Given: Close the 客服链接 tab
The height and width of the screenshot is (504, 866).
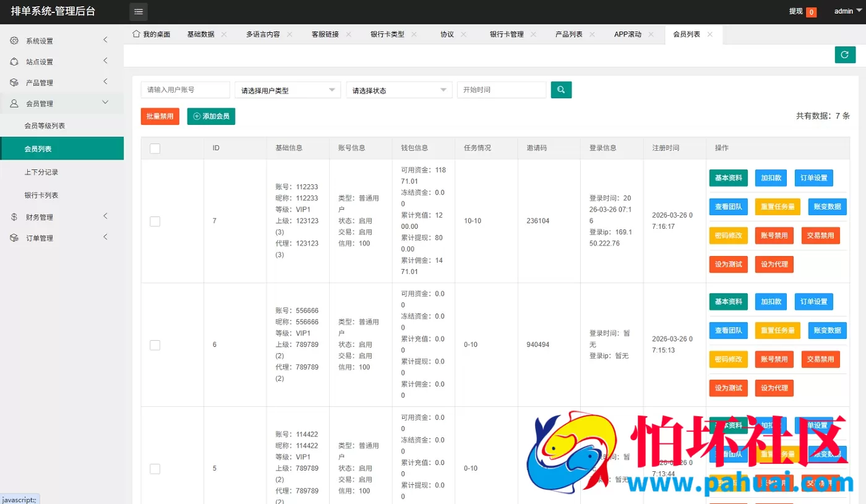Looking at the screenshot, I should click(348, 35).
